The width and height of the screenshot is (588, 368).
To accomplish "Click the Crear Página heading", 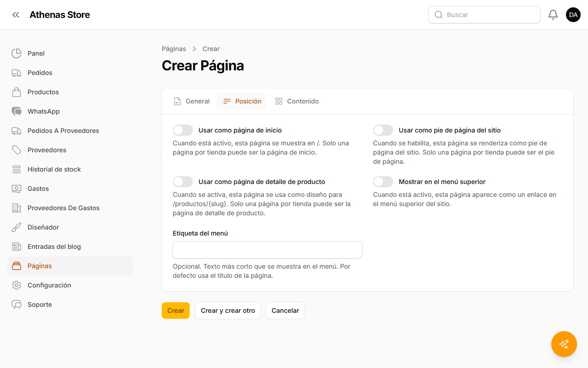I will (203, 66).
